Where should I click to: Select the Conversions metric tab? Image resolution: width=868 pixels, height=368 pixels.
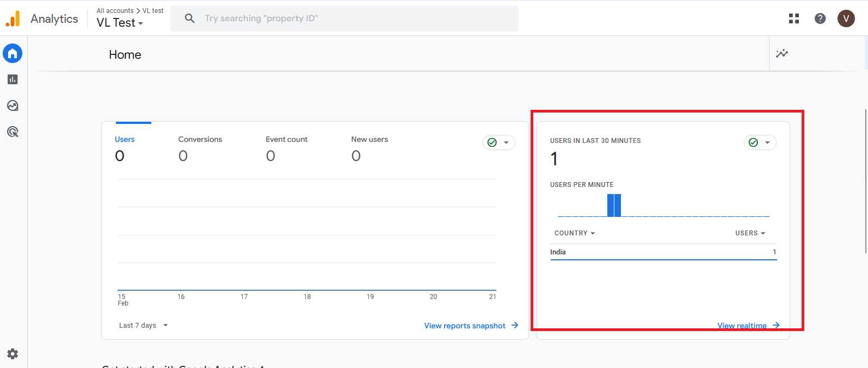(200, 148)
